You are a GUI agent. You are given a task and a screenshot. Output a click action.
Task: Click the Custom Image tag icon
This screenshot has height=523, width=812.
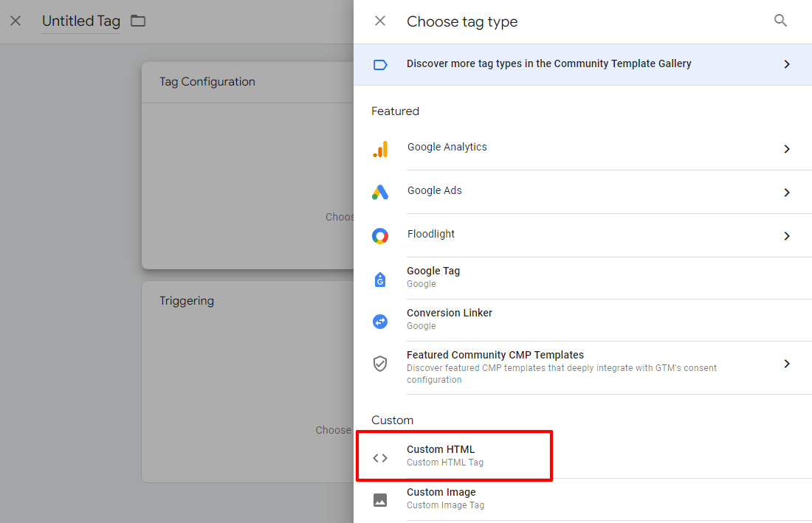pyautogui.click(x=380, y=499)
